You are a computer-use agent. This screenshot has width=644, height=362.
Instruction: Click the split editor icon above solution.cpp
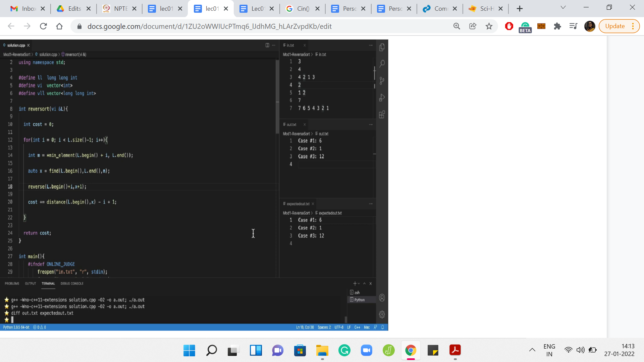[x=267, y=45]
